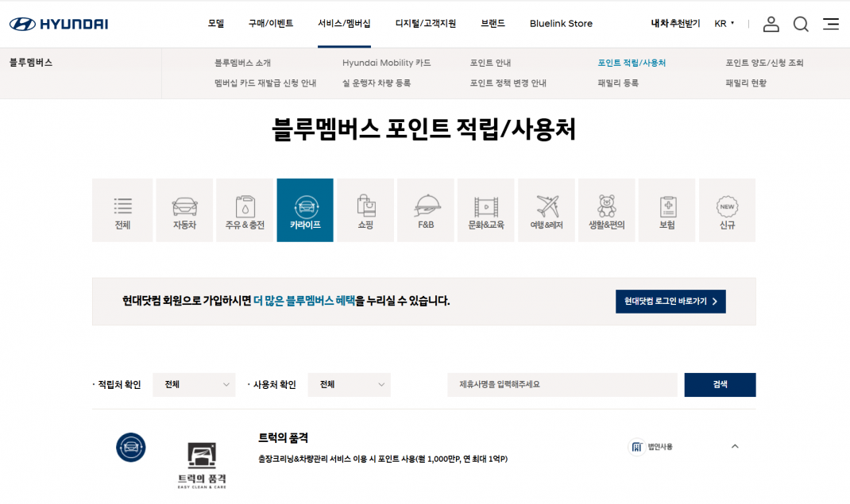
Task: Open the 적립처 확인 dropdown
Action: [194, 385]
